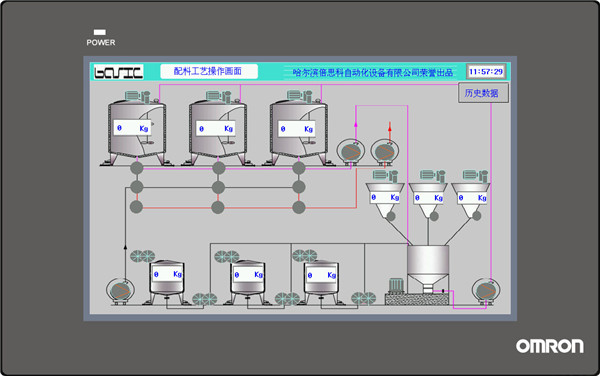
Task: Select the pump with the red upward arrow
Action: click(x=385, y=152)
